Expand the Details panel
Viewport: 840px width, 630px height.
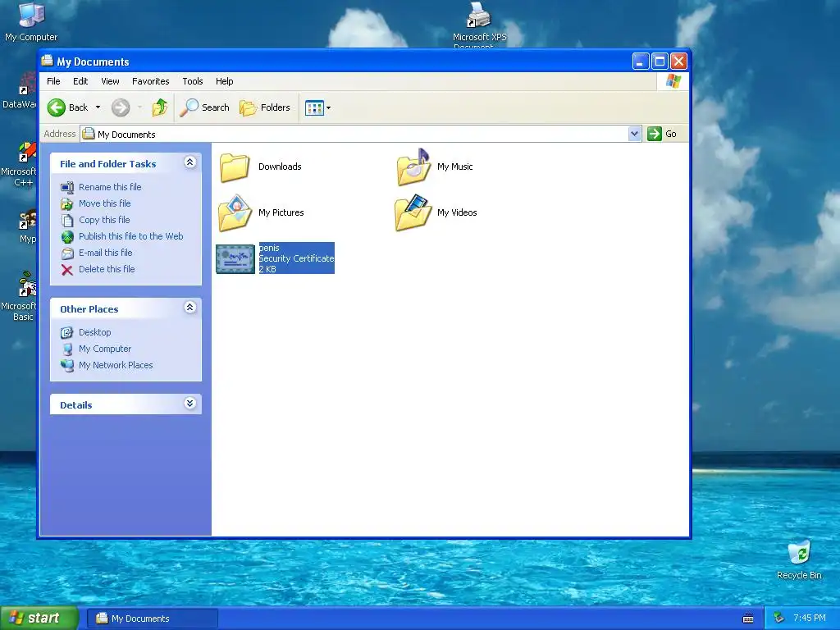pyautogui.click(x=189, y=404)
